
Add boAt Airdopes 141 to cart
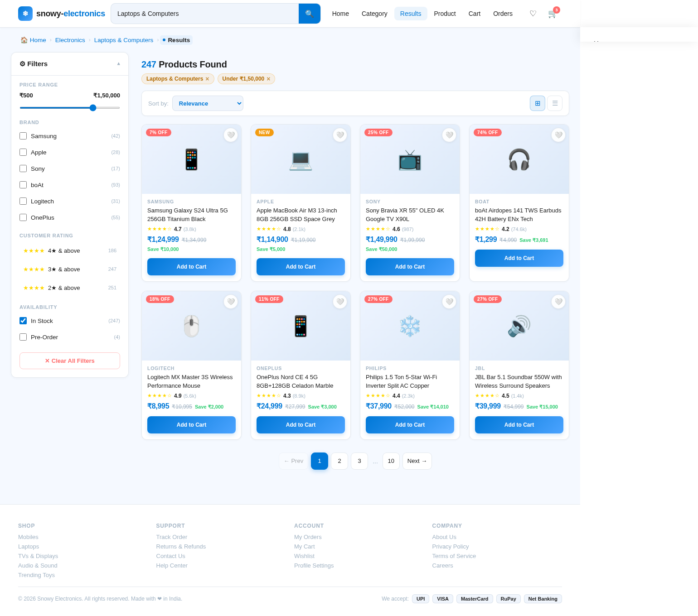coord(519,258)
